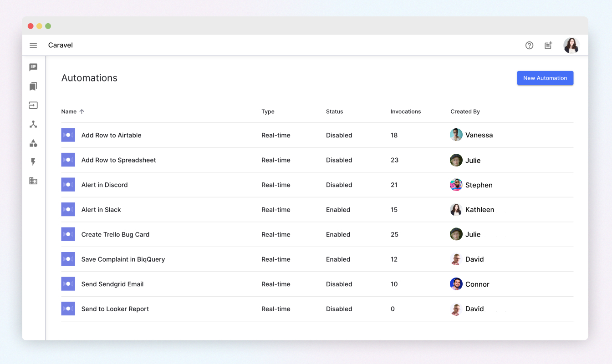
Task: Open the Alert in Slack automation
Action: (x=101, y=210)
